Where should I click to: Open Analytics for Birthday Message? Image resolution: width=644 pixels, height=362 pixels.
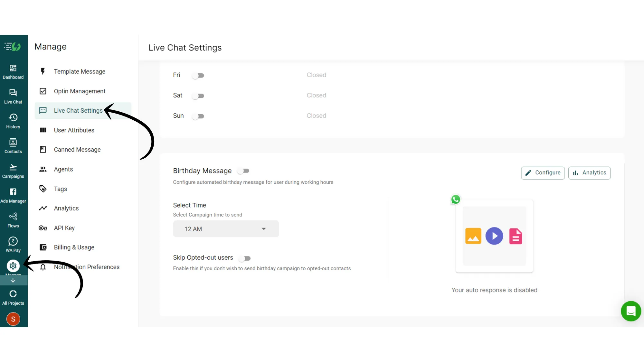pyautogui.click(x=589, y=173)
